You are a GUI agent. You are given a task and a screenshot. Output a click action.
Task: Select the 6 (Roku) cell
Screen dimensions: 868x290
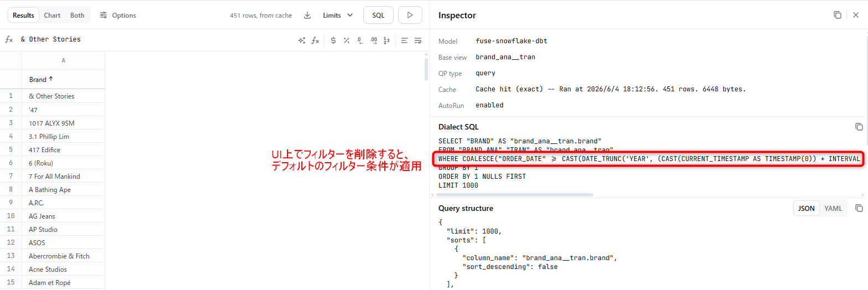[63, 163]
